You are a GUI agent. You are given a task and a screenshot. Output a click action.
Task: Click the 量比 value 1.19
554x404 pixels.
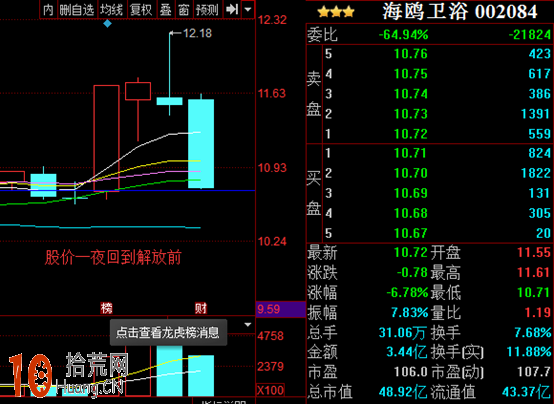click(x=537, y=312)
